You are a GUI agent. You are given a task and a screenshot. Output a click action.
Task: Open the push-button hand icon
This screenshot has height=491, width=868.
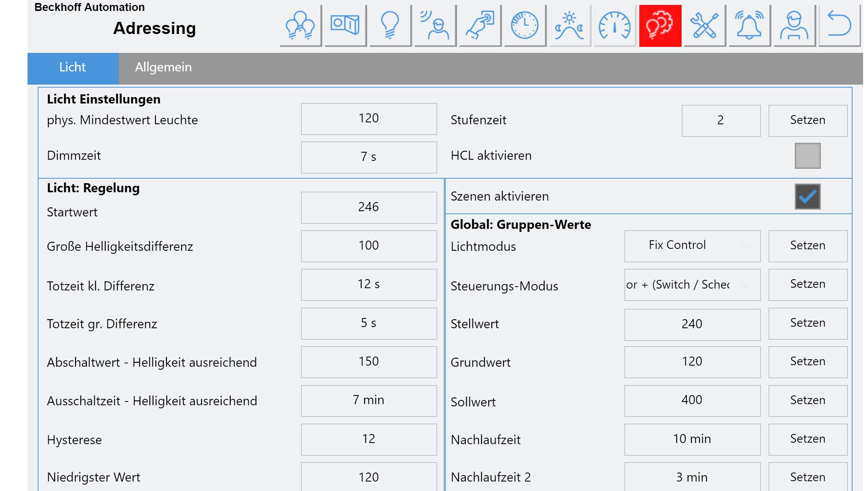[x=480, y=26]
